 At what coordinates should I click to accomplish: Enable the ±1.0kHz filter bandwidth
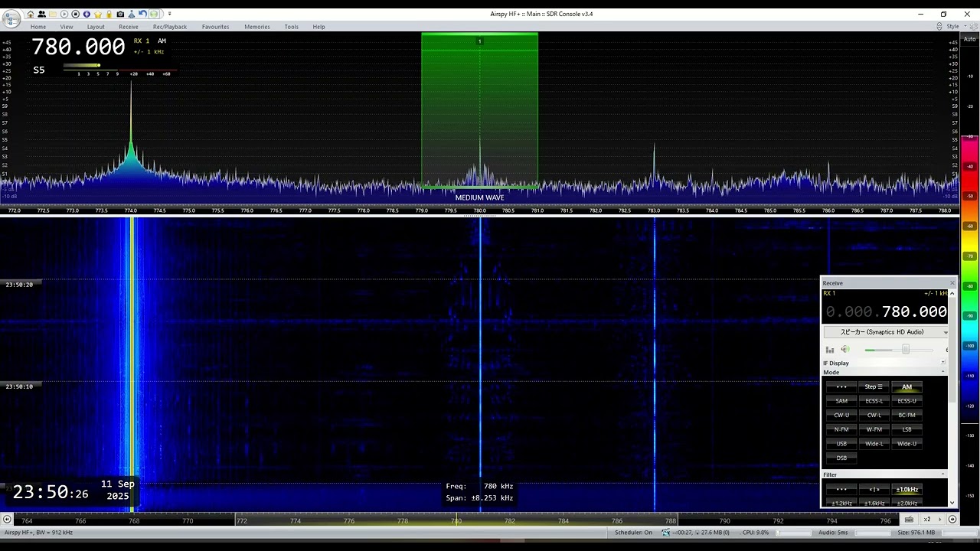[x=906, y=490]
